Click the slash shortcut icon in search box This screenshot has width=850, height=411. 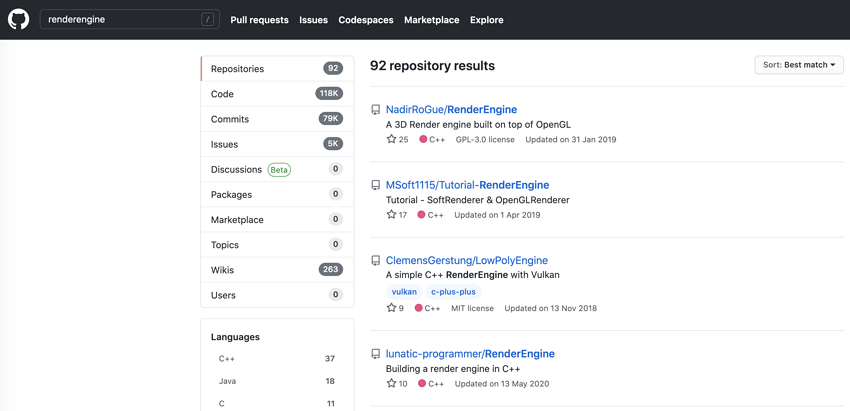coord(207,20)
